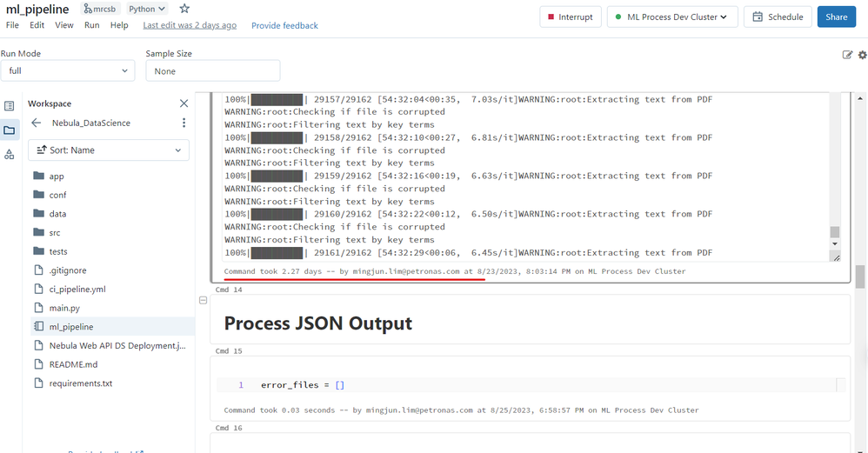Click the Sample Size input field
This screenshot has width=868, height=453.
coord(212,71)
